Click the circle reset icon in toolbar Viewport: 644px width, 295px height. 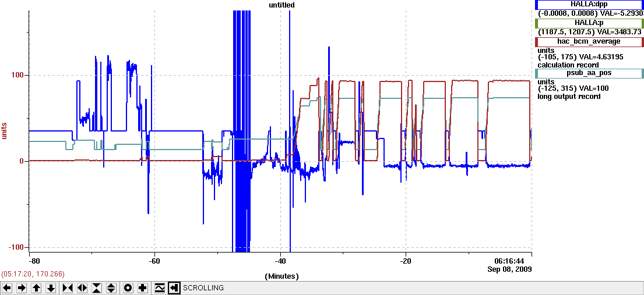128,288
